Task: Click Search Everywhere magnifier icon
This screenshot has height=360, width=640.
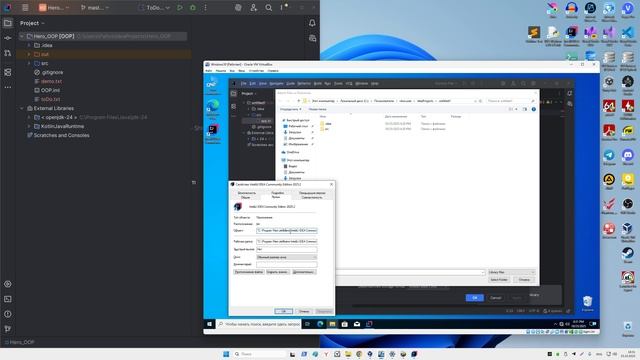Action: pos(269,7)
